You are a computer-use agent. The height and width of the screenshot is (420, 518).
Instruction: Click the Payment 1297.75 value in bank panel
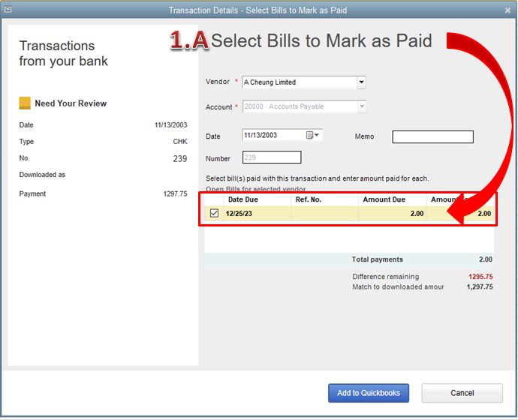click(x=175, y=193)
